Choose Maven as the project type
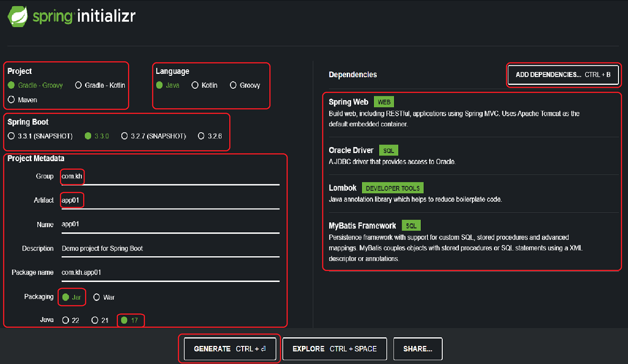 [22, 100]
